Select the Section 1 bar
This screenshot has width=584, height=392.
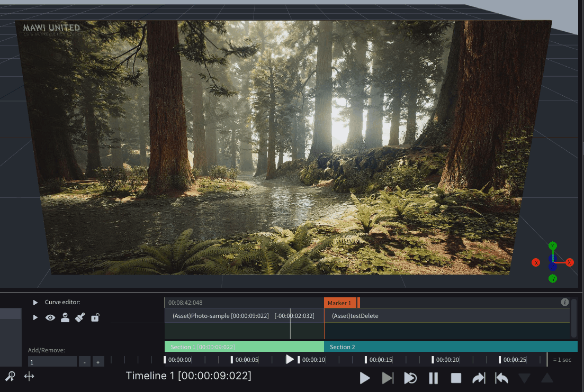(244, 347)
